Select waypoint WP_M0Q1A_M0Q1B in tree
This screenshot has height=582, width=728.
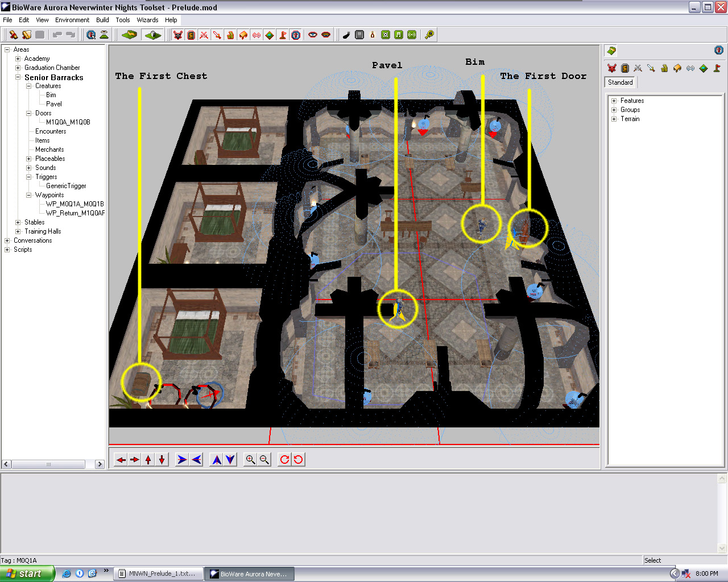(75, 204)
